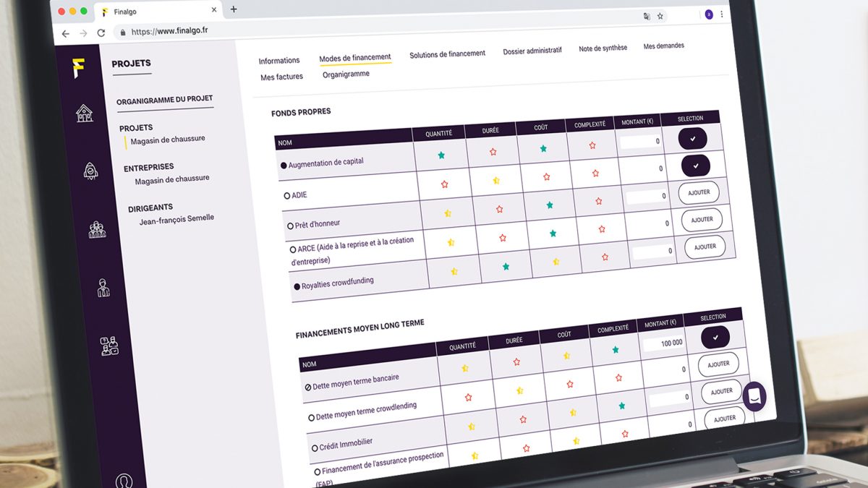Select the Crédit Immobilier radio button
The height and width of the screenshot is (488, 868).
(315, 448)
